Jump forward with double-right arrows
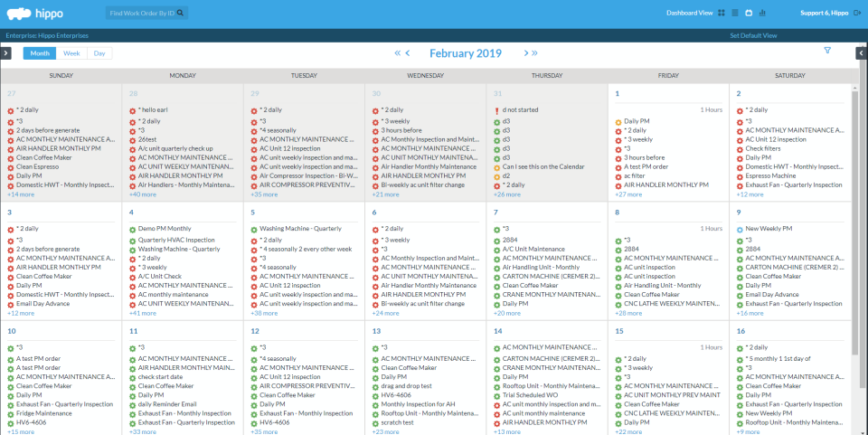This screenshot has width=868, height=435. (x=534, y=53)
